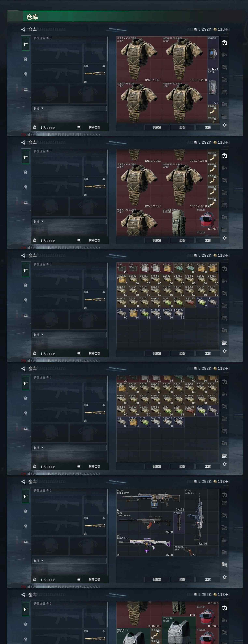Open 收藏室 under the ammo grid
The width and height of the screenshot is (248, 644).
157,353
